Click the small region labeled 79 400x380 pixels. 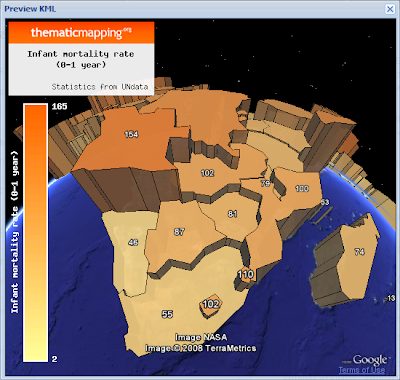[x=265, y=183]
